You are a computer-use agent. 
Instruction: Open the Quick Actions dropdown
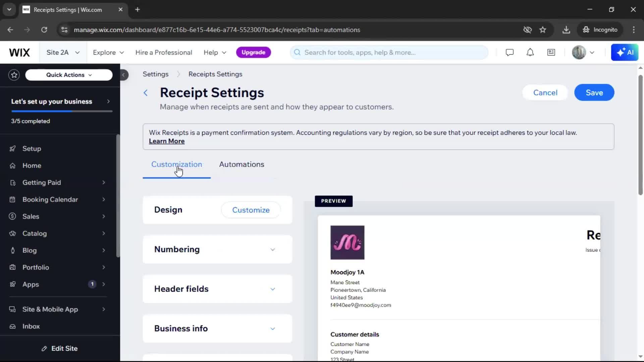pos(69,75)
